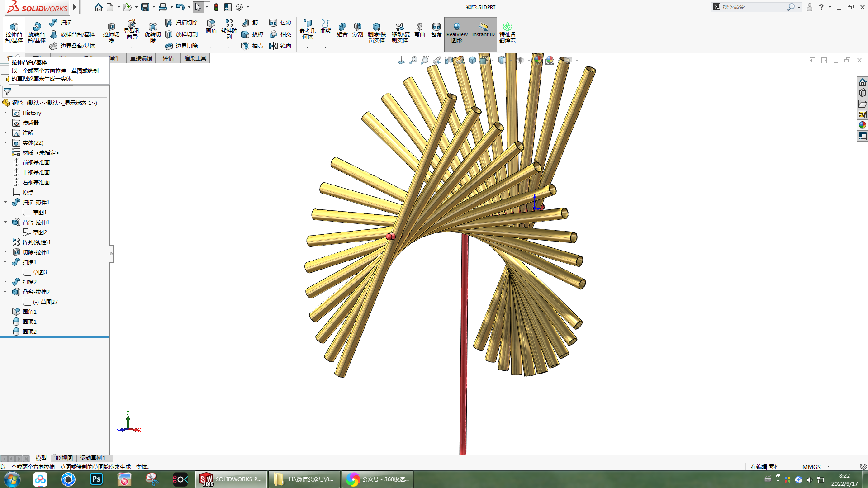The height and width of the screenshot is (488, 868).
Task: Click the Zoom to Fit view icon
Action: (413, 60)
